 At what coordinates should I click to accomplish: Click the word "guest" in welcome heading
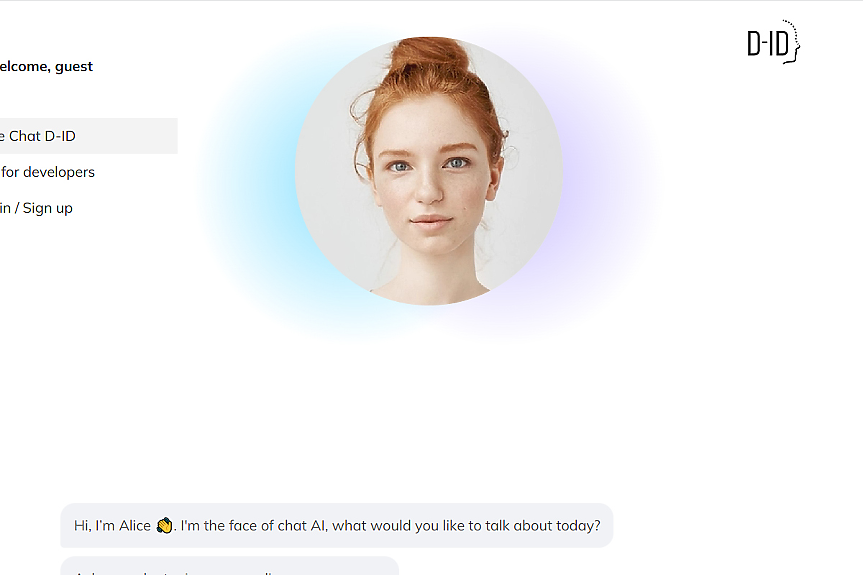point(74,67)
